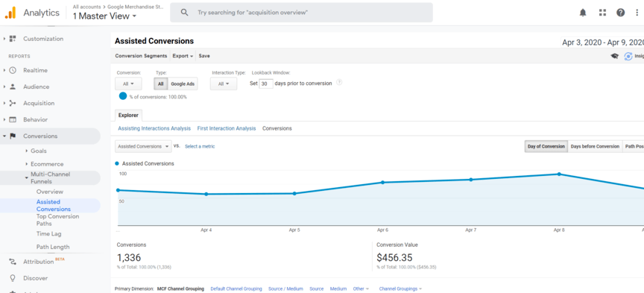
Task: Click the Discover lightbulb icon
Action: click(x=13, y=278)
